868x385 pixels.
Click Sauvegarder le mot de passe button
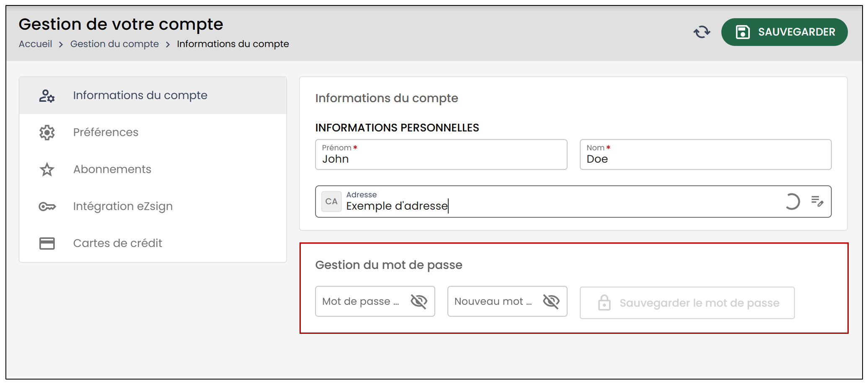687,303
